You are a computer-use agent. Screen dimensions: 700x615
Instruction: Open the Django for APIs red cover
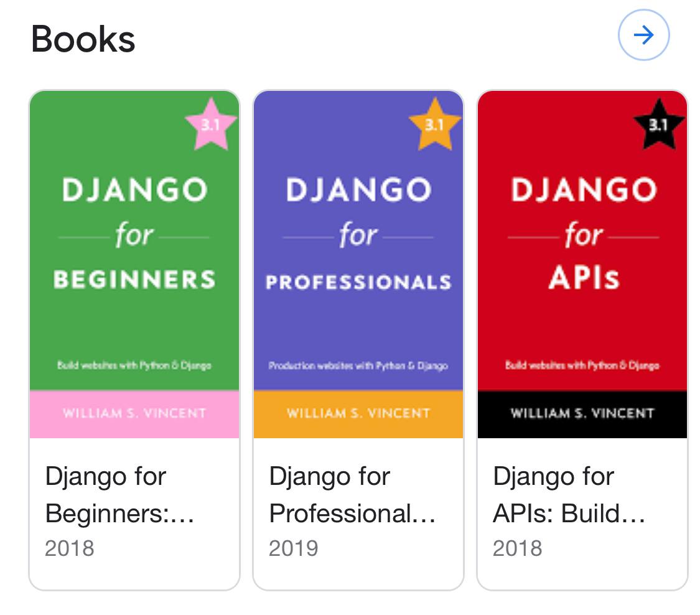[582, 265]
